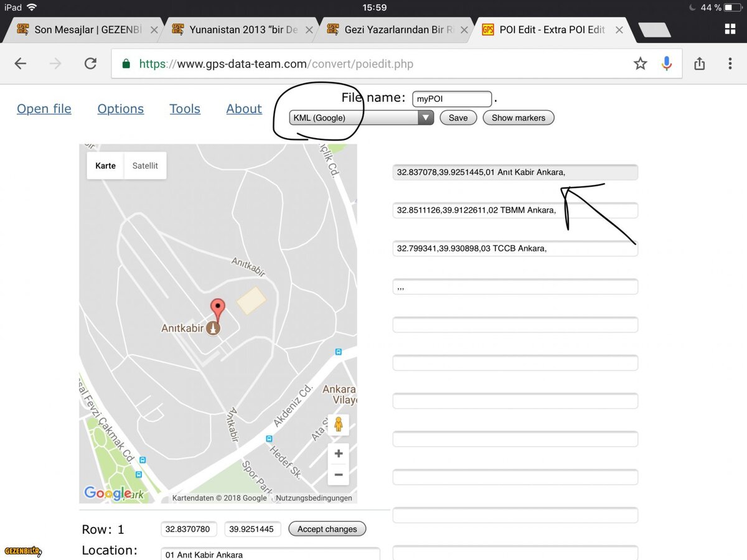Image resolution: width=747 pixels, height=560 pixels.
Task: Click the browser back arrow
Action: tap(21, 63)
